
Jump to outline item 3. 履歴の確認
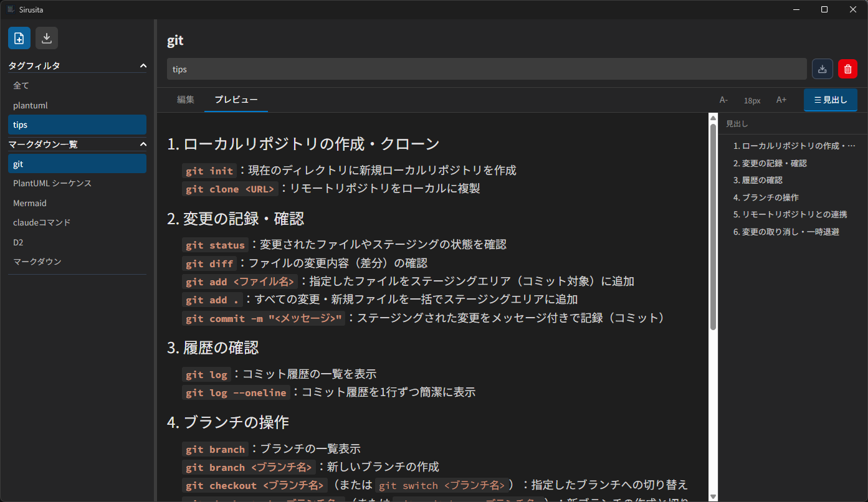coord(758,180)
